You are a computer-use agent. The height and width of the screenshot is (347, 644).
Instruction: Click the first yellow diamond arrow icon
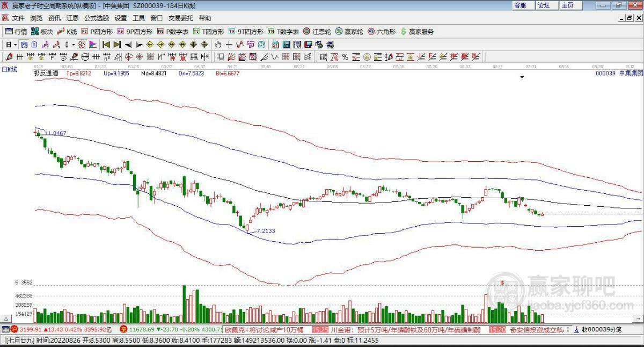click(x=150, y=44)
